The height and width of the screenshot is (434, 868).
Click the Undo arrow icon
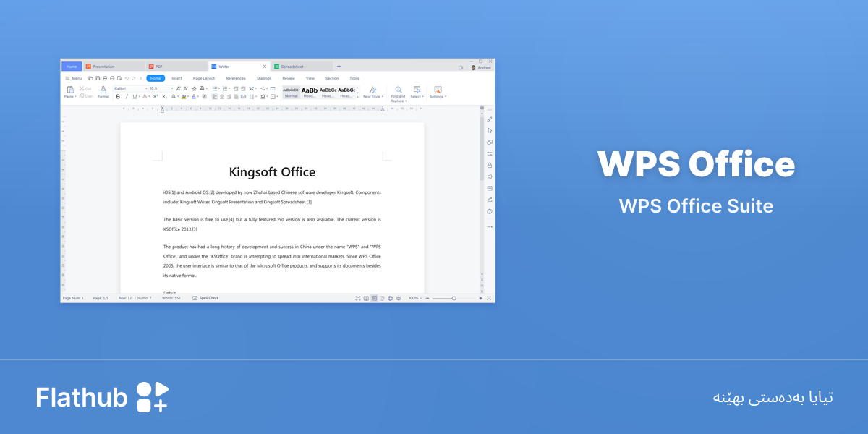pos(127,78)
